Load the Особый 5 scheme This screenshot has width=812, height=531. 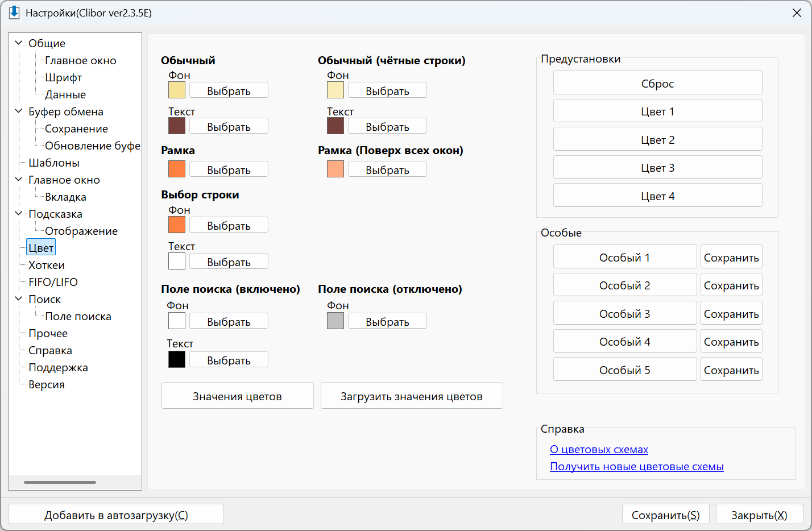[624, 370]
